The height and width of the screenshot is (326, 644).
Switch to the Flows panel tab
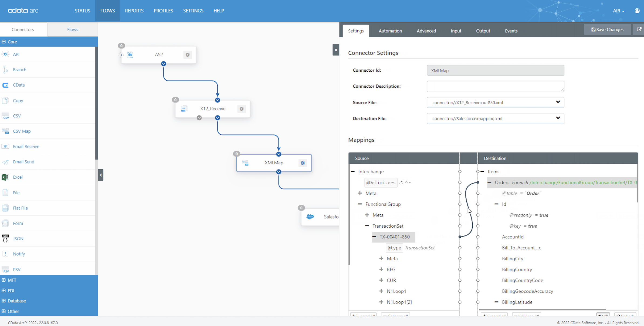72,29
